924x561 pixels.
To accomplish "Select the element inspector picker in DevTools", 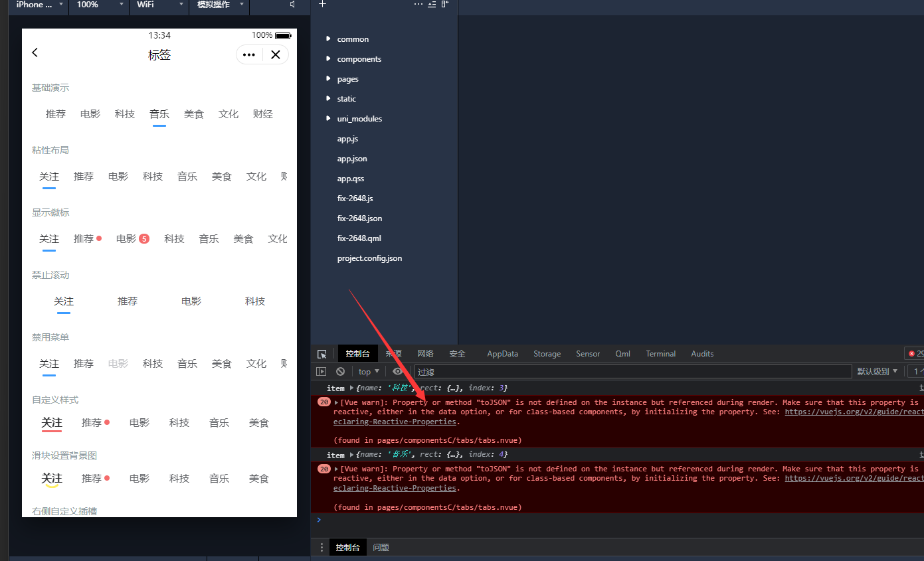I will point(322,353).
